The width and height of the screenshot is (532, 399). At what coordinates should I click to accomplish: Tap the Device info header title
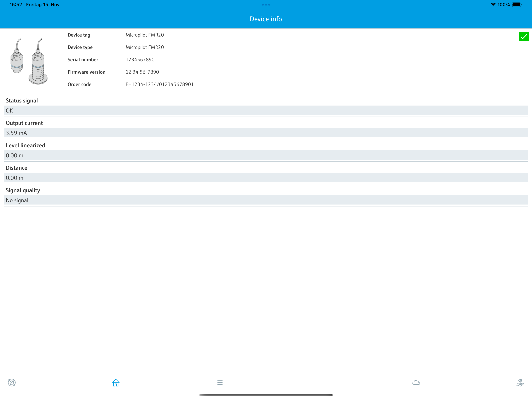click(x=266, y=19)
